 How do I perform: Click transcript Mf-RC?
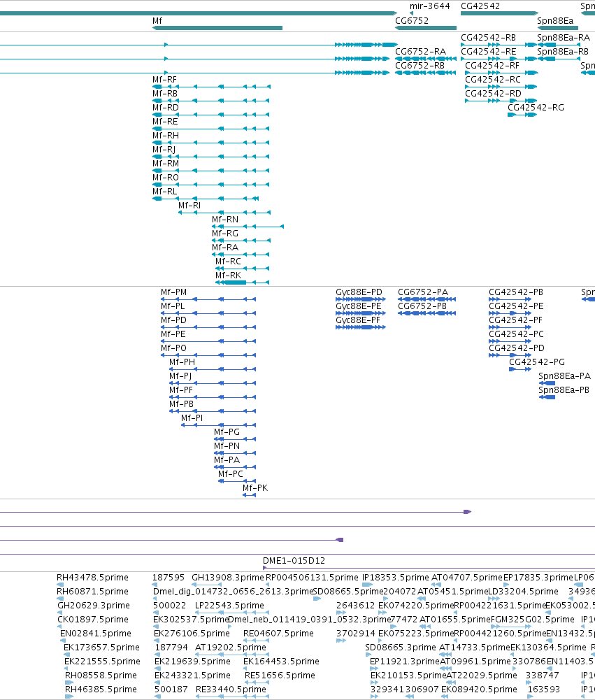[x=228, y=262]
